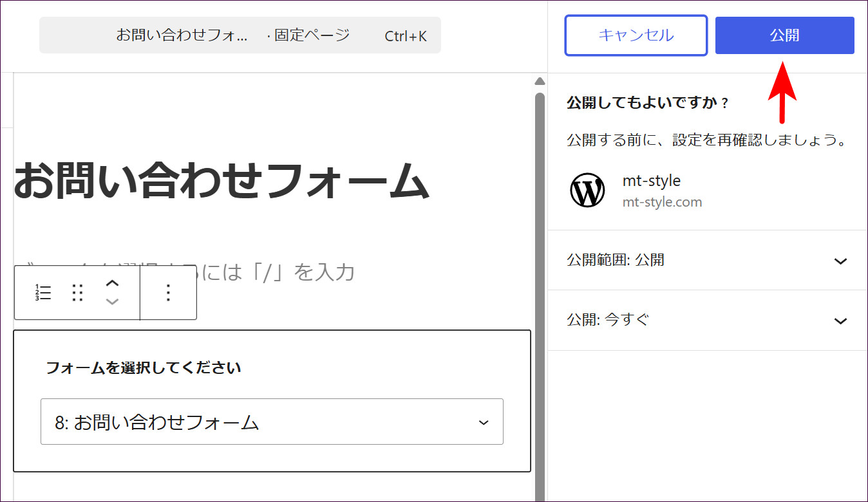Click the mt-style site name
868x502 pixels.
[652, 181]
